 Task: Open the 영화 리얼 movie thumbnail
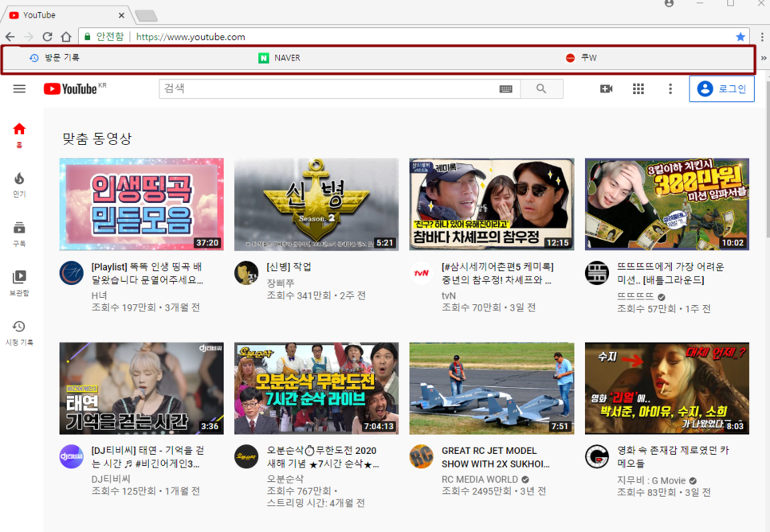coord(667,388)
